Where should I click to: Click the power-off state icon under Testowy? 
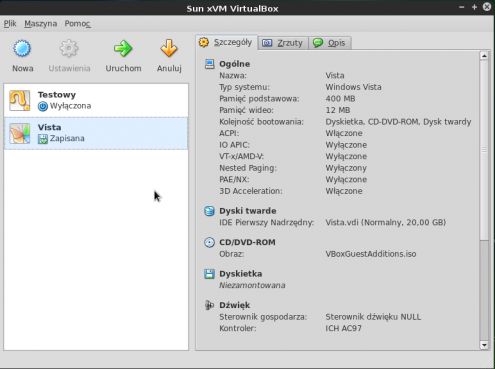tap(43, 106)
